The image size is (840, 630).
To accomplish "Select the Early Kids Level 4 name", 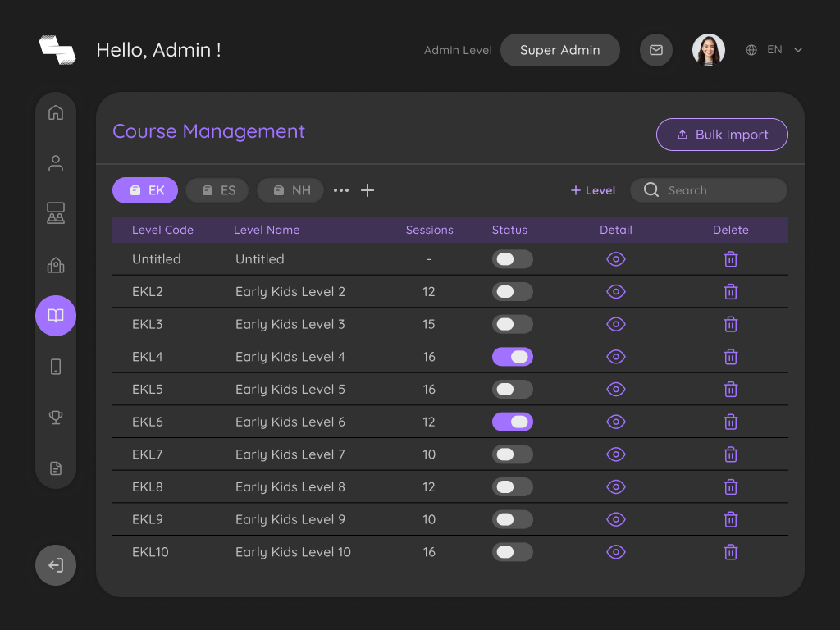I will coord(290,357).
